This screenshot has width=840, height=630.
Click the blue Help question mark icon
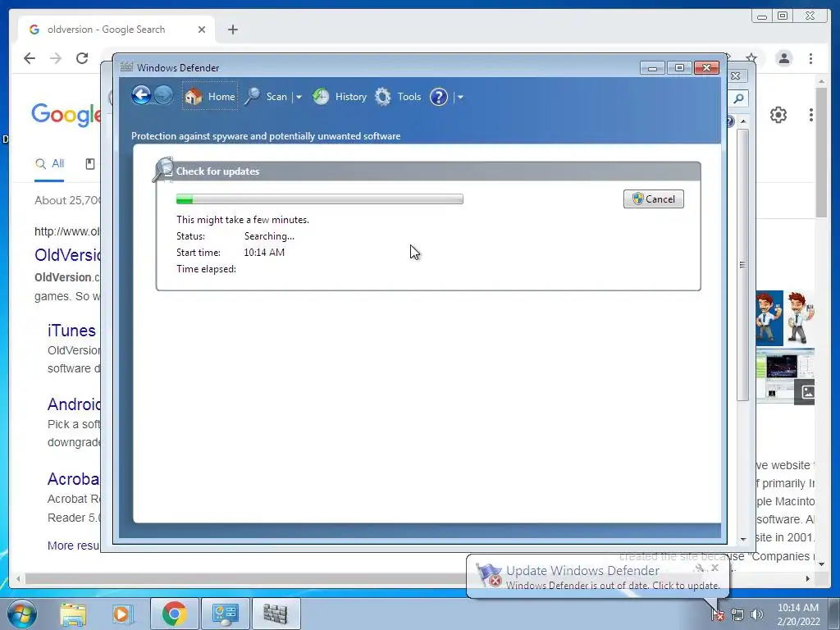(439, 97)
